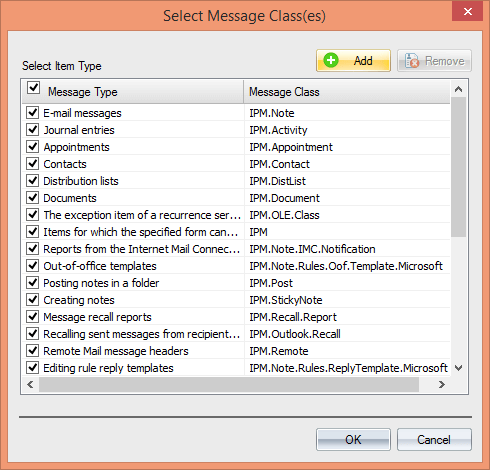
Task: Click scrollbar up arrow
Action: [x=459, y=89]
